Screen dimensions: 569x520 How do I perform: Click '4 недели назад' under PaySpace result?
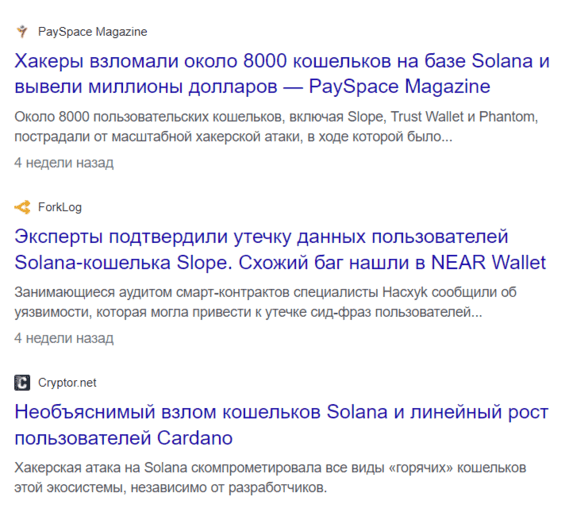(64, 163)
